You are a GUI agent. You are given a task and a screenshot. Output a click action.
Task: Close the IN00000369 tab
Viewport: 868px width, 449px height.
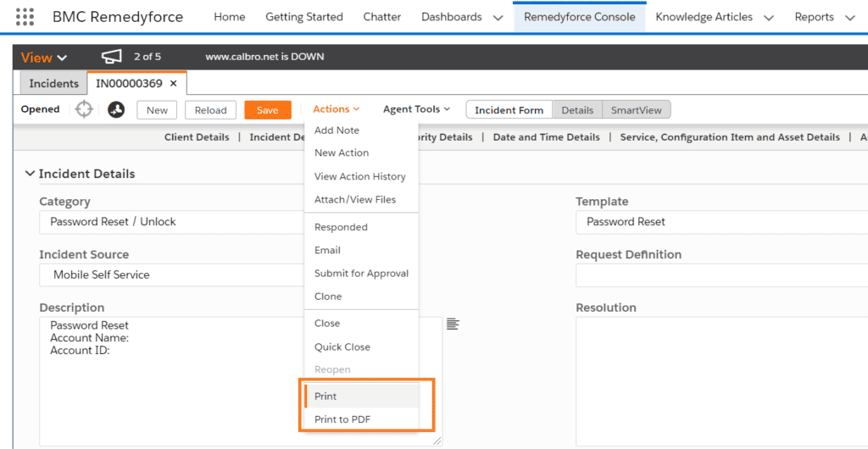(173, 84)
